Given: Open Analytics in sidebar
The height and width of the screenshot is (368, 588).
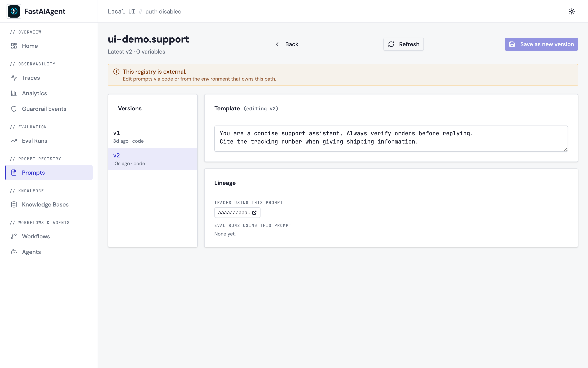Looking at the screenshot, I should click(x=49, y=93).
